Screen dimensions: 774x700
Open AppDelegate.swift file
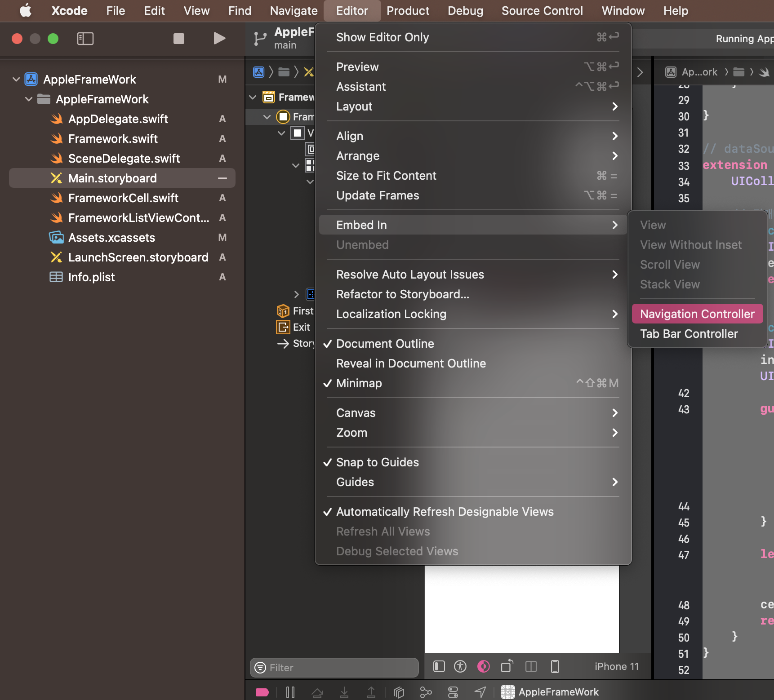click(x=118, y=119)
